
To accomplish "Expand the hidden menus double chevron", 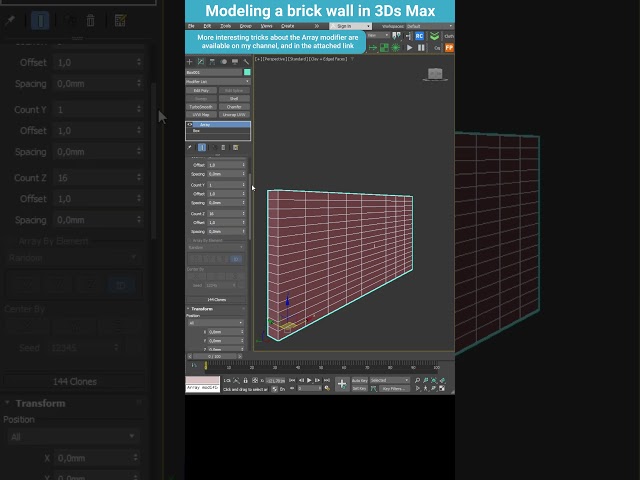I will coord(317,26).
